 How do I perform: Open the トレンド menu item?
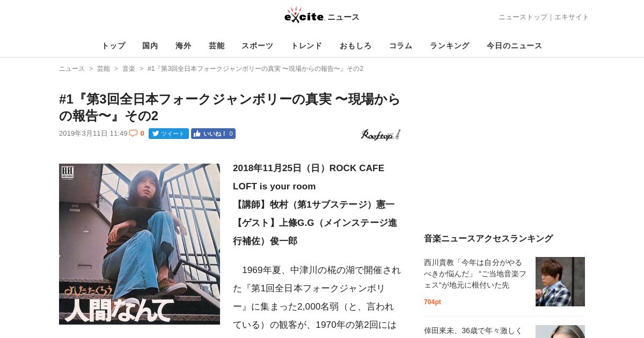coord(306,46)
